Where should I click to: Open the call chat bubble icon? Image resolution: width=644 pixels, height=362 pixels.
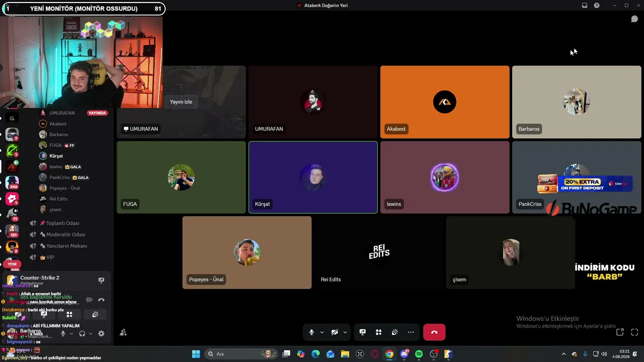[634, 19]
